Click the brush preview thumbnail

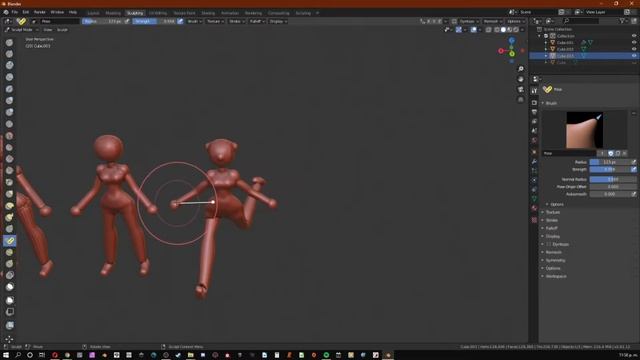click(x=584, y=130)
